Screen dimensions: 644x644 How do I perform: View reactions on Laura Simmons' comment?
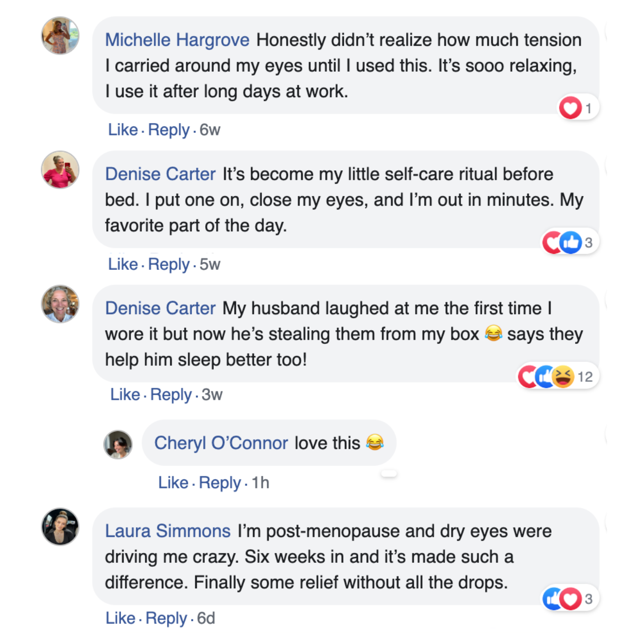[x=570, y=599]
